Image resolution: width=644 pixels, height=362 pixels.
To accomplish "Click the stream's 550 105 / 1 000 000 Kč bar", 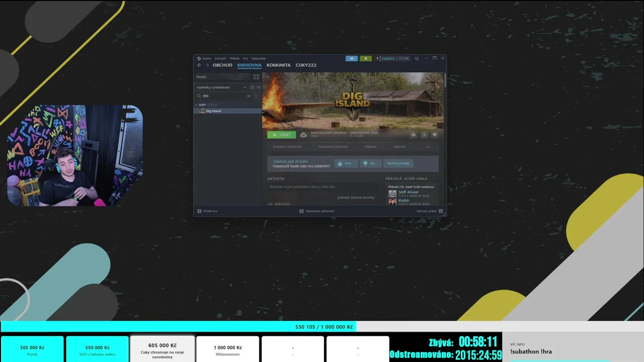I will (322, 327).
